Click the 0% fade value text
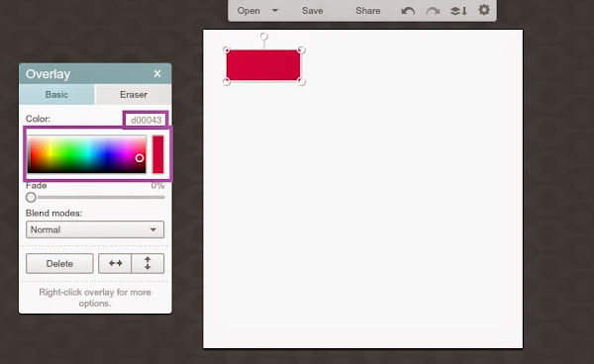 pyautogui.click(x=157, y=186)
